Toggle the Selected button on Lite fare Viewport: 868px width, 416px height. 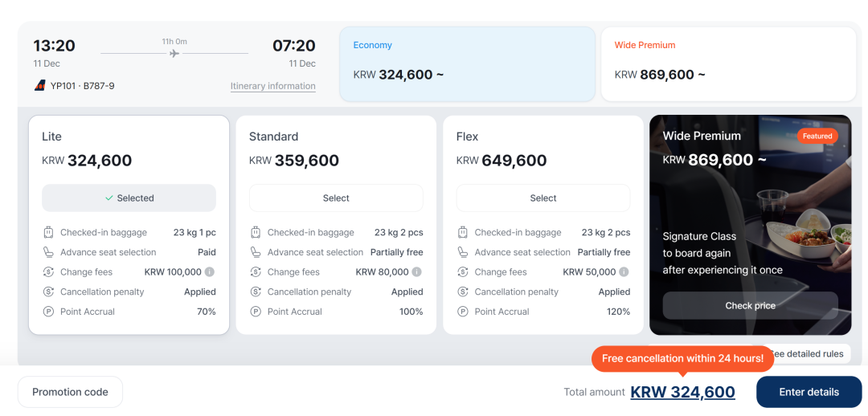[129, 198]
